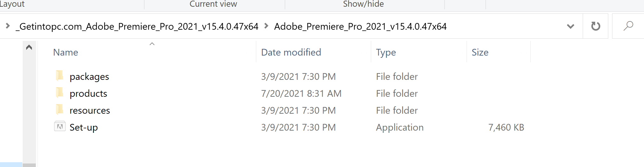Image resolution: width=644 pixels, height=167 pixels.
Task: Sort files by Type column header
Action: (x=386, y=52)
